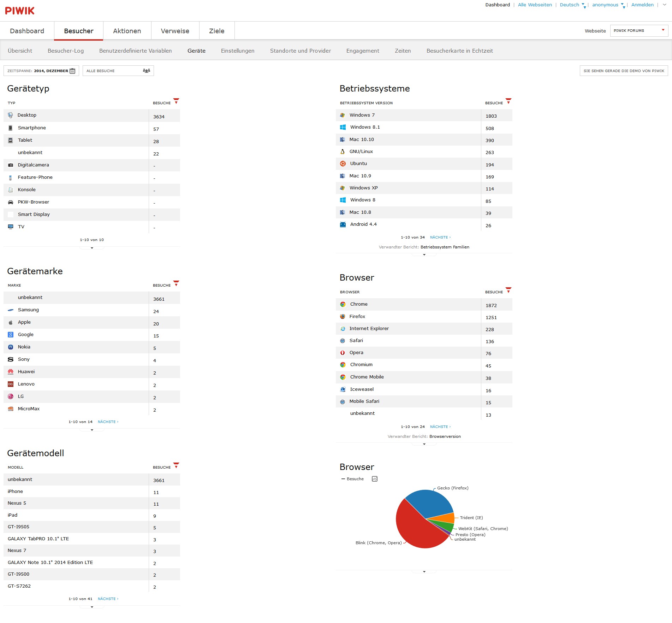Open the anonymous user dropdown
Viewport: 672px width, 623px height.
[x=608, y=5]
